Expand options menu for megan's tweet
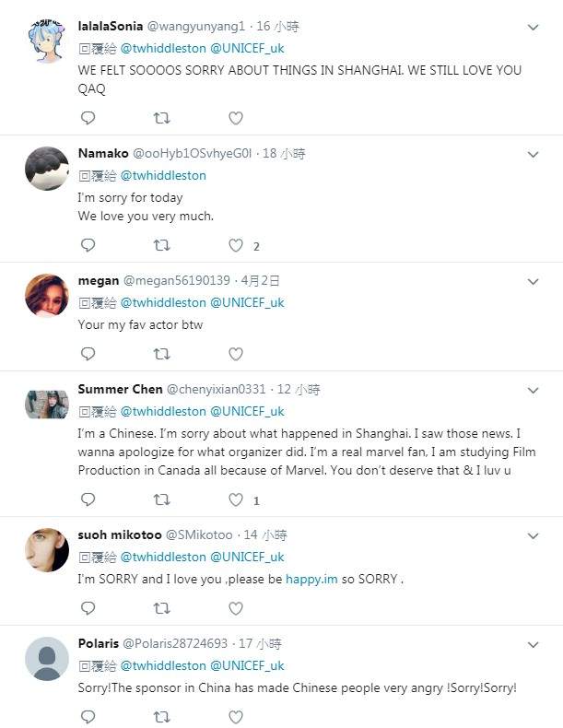This screenshot has height=728, width=563. pos(533,281)
